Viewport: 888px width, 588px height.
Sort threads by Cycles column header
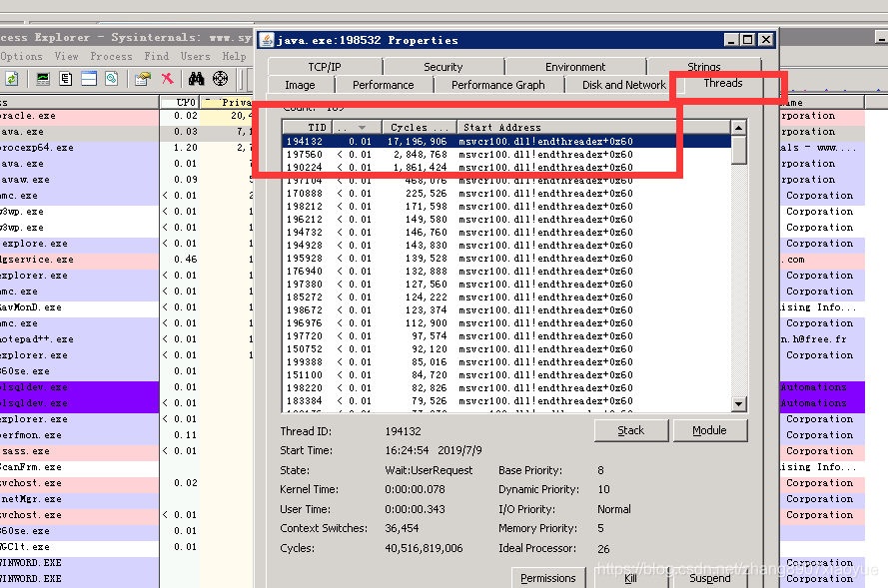(x=420, y=128)
